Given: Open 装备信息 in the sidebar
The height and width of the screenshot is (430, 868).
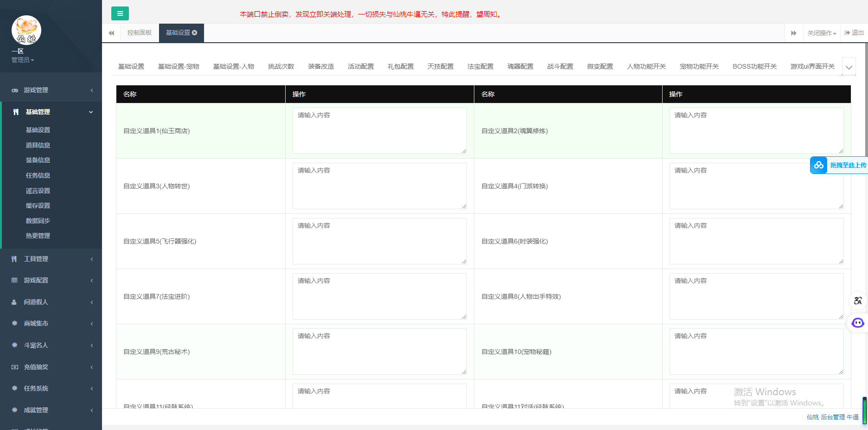Looking at the screenshot, I should click(38, 160).
